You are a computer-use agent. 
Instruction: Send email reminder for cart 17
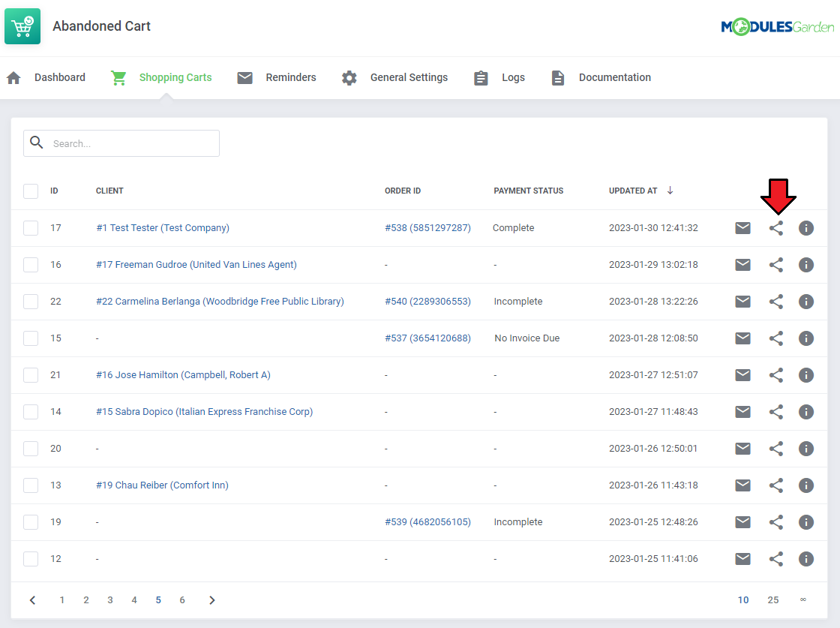coord(742,228)
